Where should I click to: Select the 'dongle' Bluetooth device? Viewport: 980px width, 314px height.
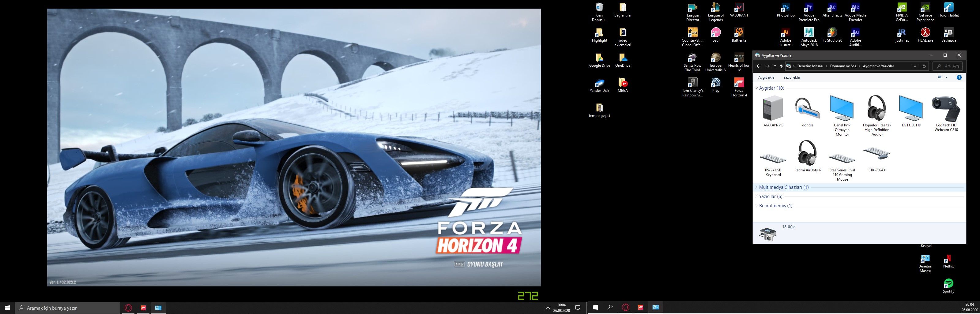point(808,111)
